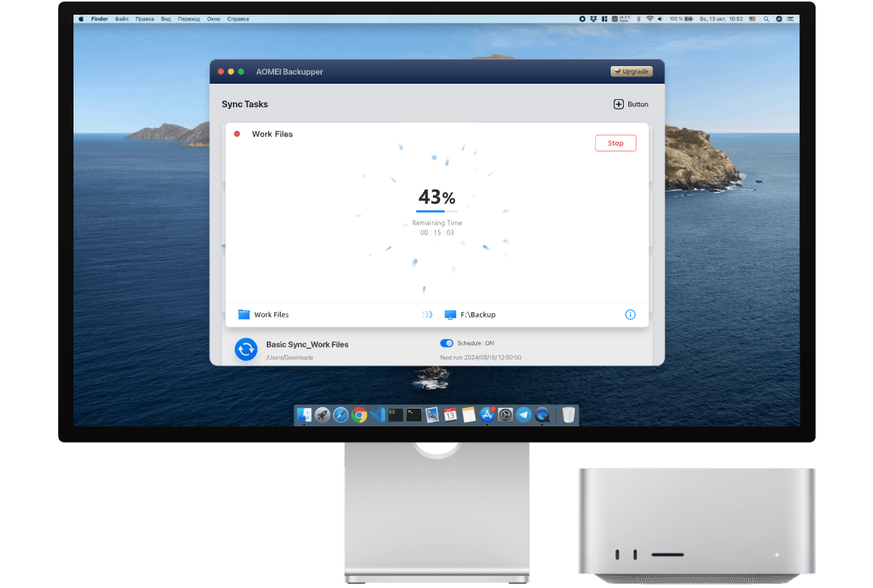
Task: Click the "F:\Backup" destination label
Action: pos(478,315)
